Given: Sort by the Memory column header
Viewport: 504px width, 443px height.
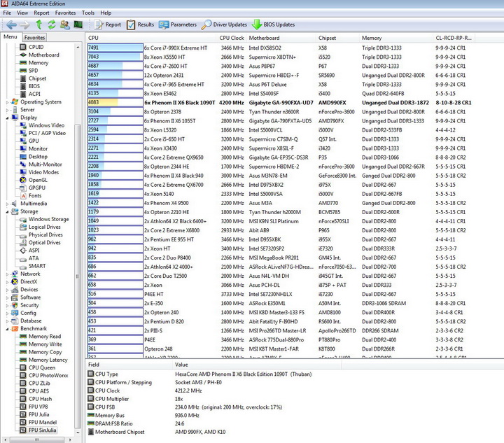Looking at the screenshot, I should [396, 38].
